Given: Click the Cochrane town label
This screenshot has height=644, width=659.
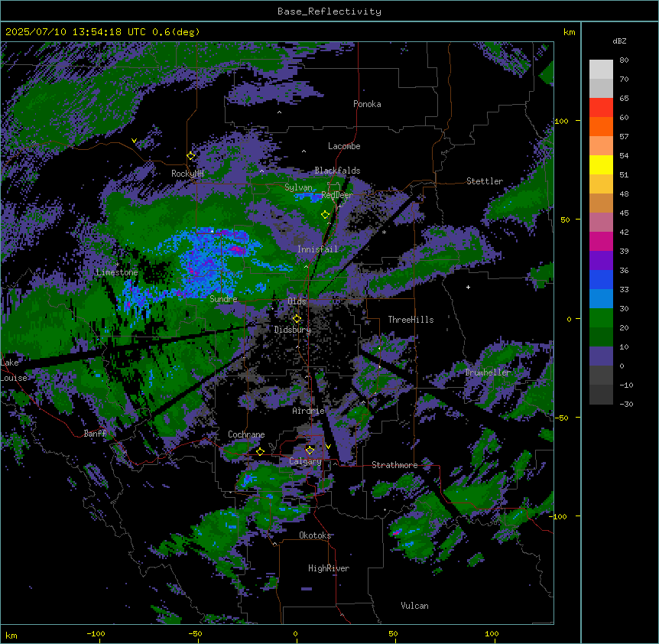Looking at the screenshot, I should click(246, 434).
